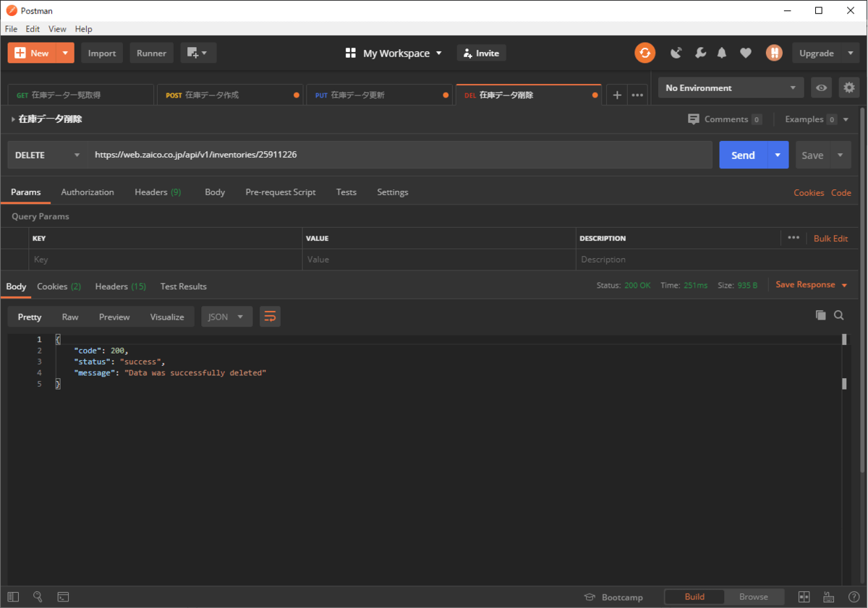Open help question mark icon
Viewport: 868px width, 608px height.
coord(853,597)
